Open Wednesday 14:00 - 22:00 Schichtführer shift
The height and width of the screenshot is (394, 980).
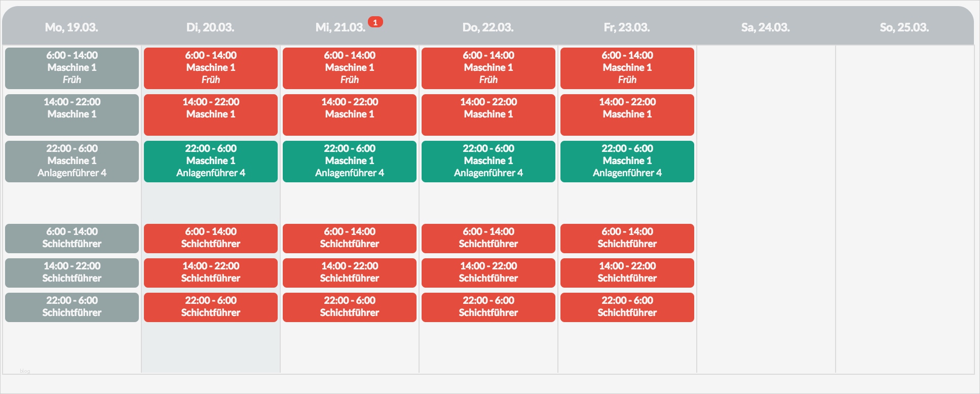click(x=350, y=273)
